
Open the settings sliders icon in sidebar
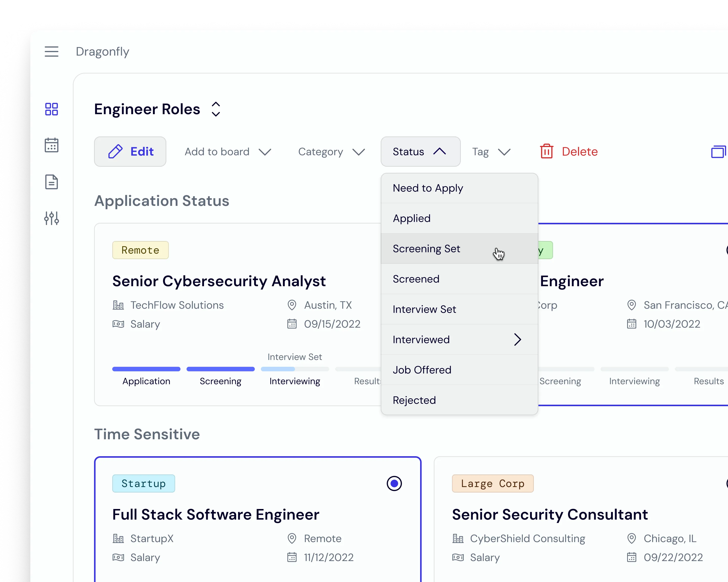(x=51, y=218)
